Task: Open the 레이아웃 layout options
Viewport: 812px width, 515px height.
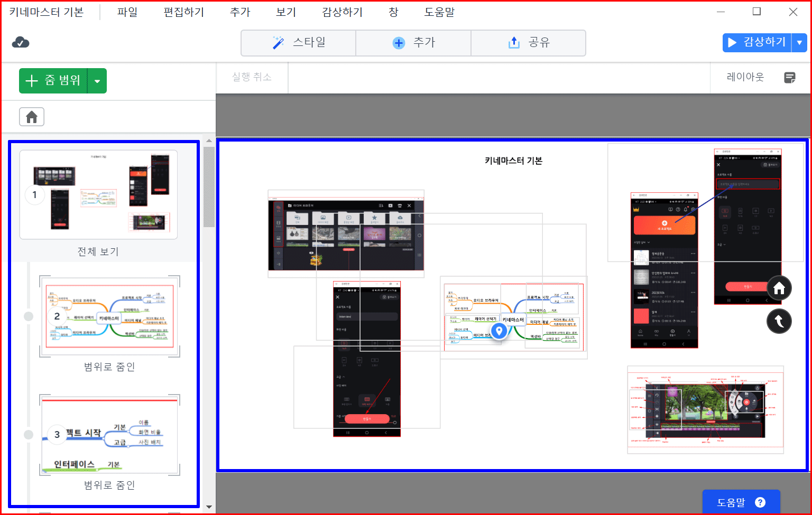Action: (x=745, y=77)
